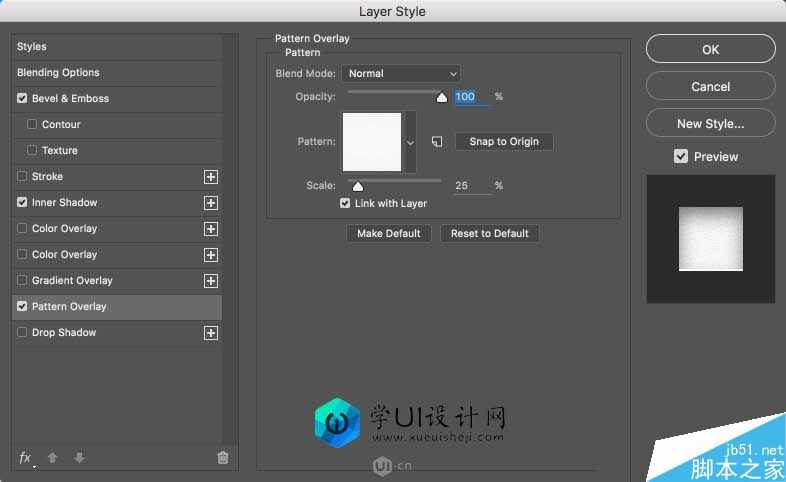This screenshot has width=786, height=482.
Task: Add another Drop Shadow with plus icon
Action: point(211,333)
